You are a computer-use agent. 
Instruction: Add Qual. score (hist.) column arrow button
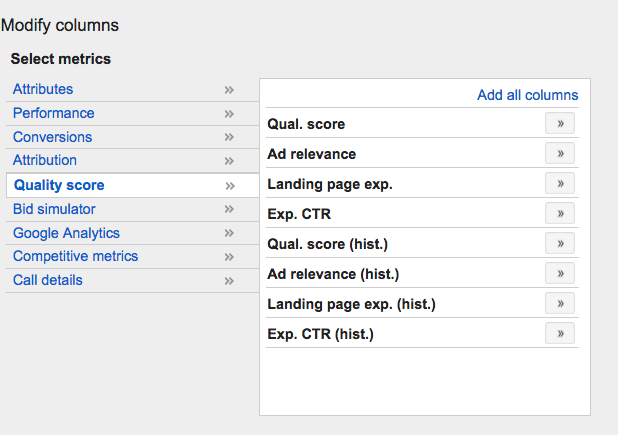pos(560,243)
